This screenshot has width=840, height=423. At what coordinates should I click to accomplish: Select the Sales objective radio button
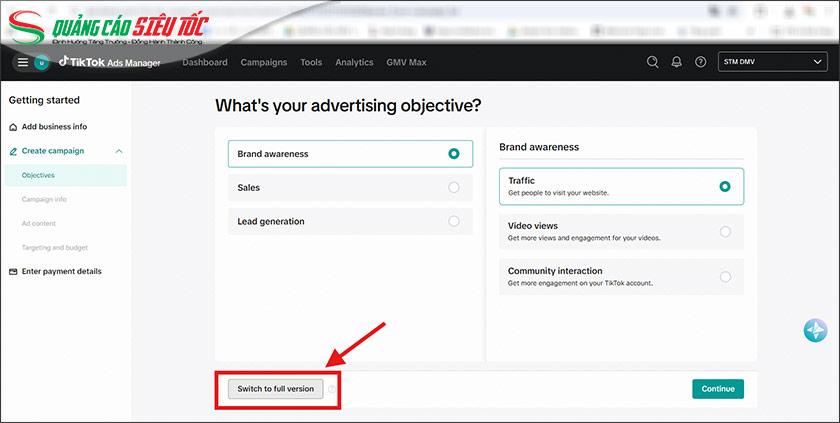point(454,187)
